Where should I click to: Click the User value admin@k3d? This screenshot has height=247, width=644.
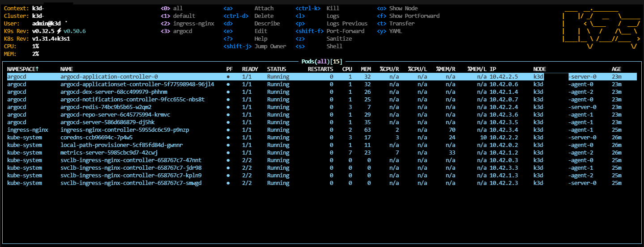click(x=47, y=24)
